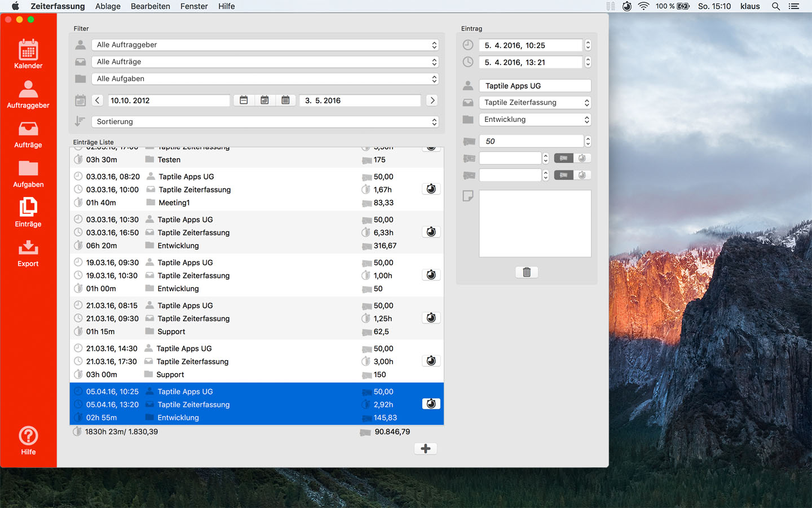812x508 pixels.
Task: Click into the end date field 3. 5. 2016
Action: (x=361, y=100)
